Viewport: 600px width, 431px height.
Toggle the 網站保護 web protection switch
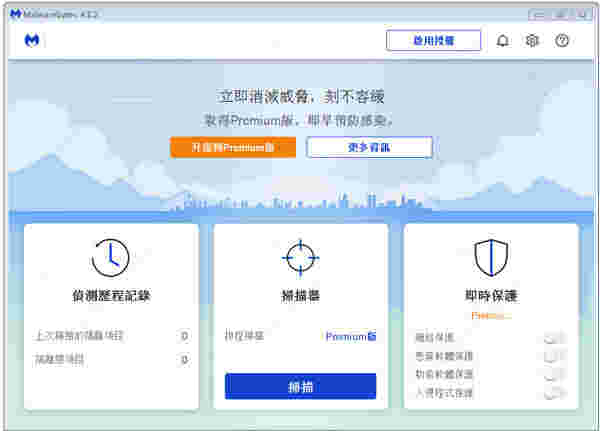tap(554, 338)
